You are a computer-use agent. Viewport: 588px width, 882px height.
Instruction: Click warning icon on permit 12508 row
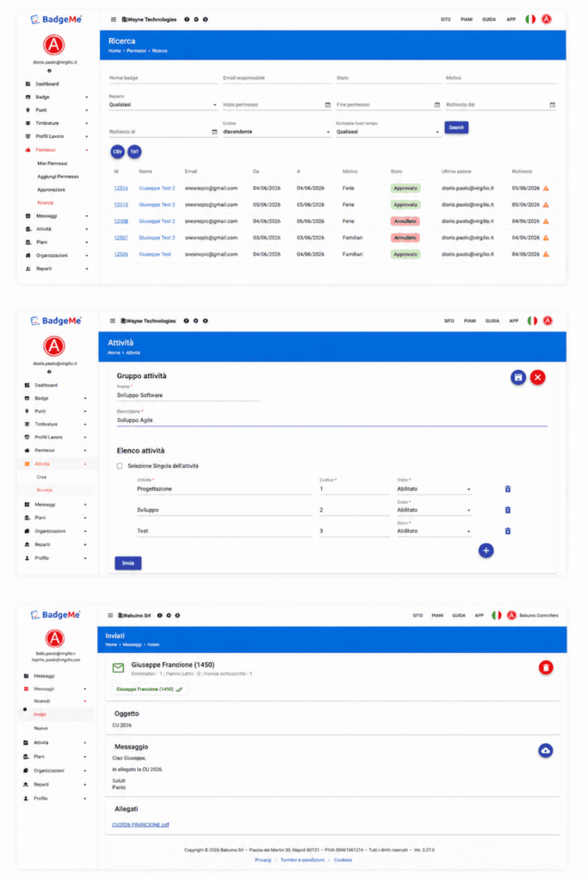click(546, 221)
